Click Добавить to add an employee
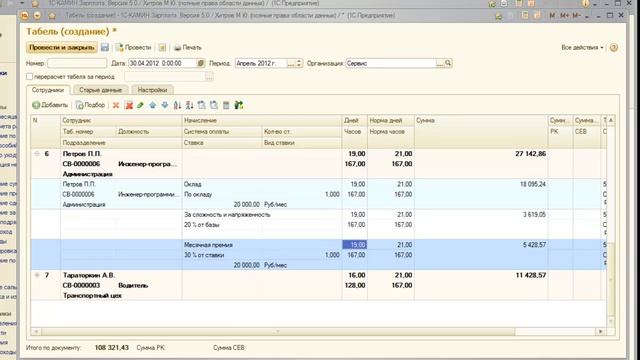 50,105
